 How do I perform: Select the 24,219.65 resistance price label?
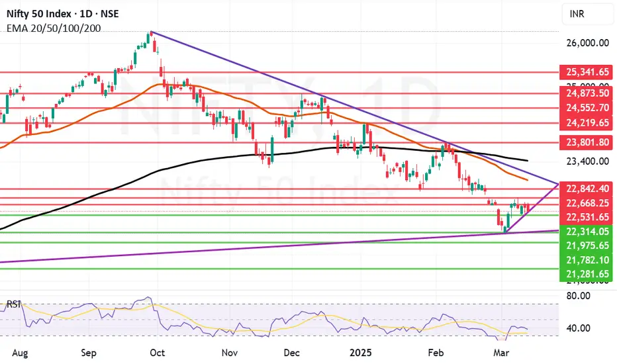point(586,123)
